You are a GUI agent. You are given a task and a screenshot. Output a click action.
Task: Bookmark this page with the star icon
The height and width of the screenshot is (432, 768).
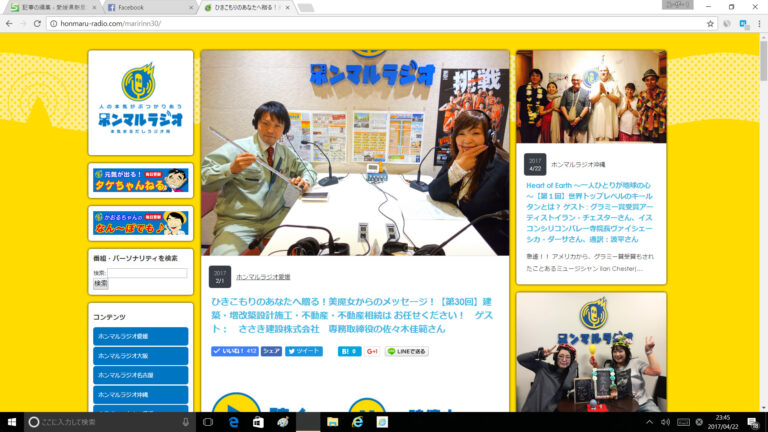[x=710, y=24]
